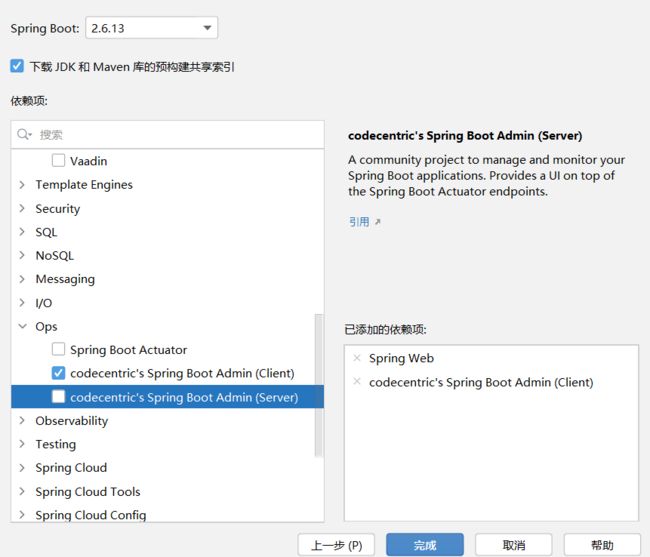Screen dimensions: 650x557
Task: Expand the SQL category
Action: tap(22, 232)
